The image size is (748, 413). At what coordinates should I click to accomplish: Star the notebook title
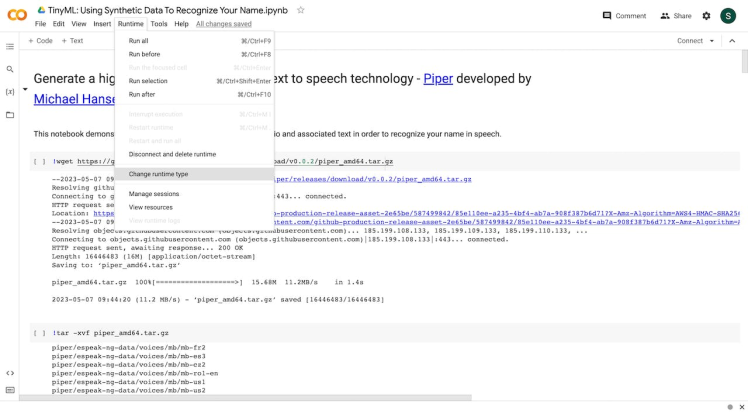click(x=301, y=10)
